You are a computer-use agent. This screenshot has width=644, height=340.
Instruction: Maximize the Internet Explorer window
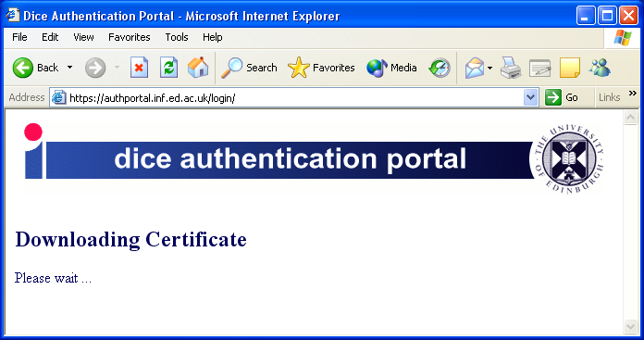coord(607,16)
